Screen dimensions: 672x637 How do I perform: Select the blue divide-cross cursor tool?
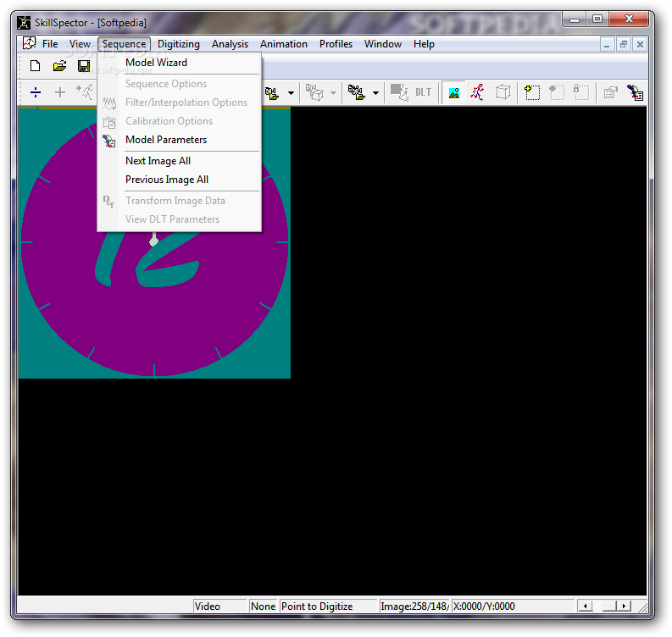click(36, 92)
